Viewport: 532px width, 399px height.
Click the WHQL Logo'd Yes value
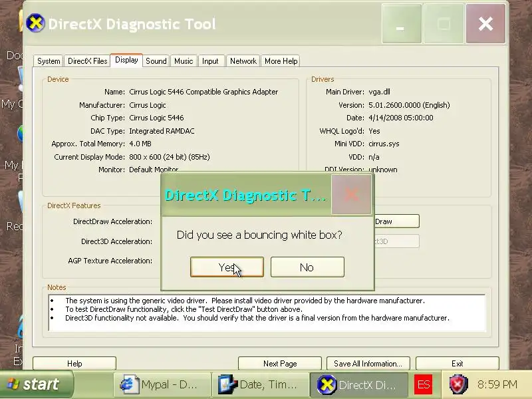pos(374,131)
